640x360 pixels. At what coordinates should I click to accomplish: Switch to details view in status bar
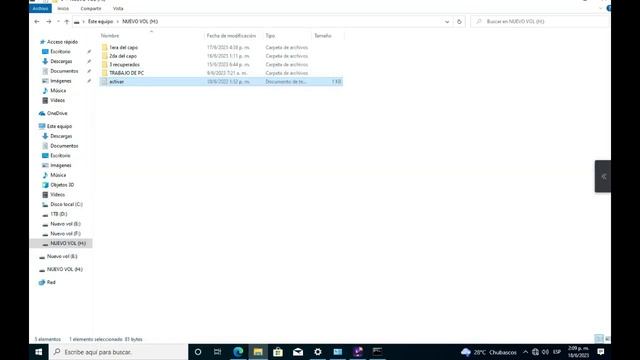point(598,339)
